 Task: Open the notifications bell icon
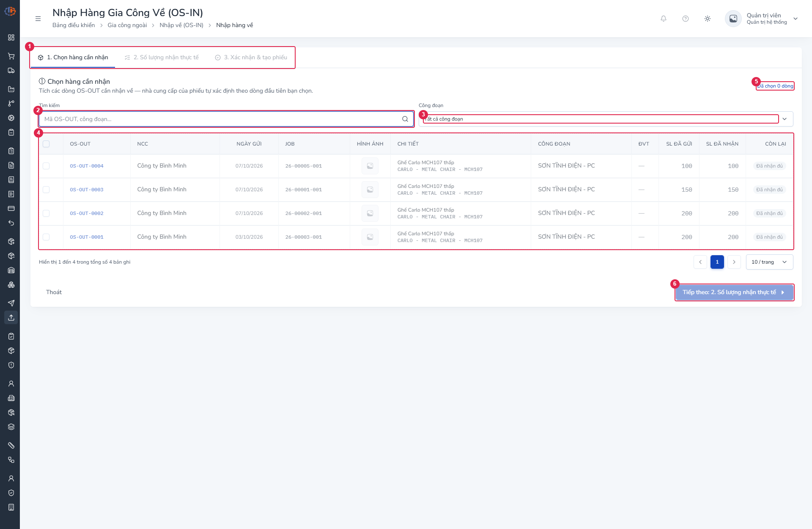[664, 19]
